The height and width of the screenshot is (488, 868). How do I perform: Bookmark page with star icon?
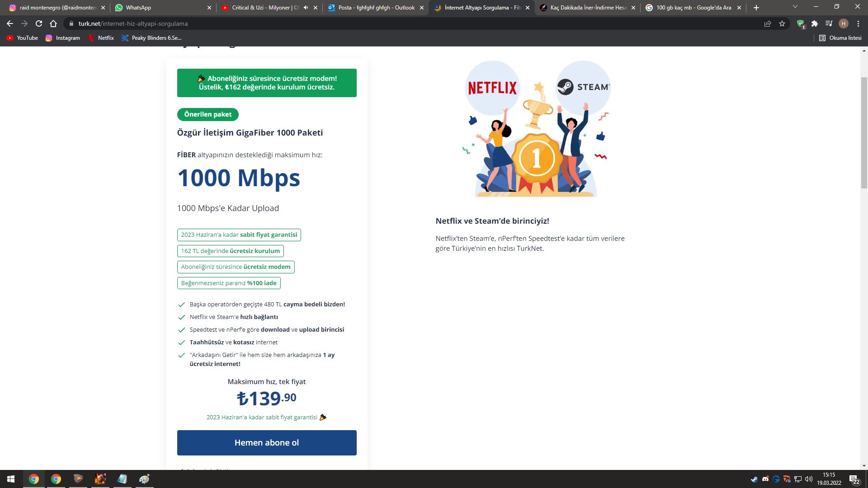pyautogui.click(x=782, y=23)
